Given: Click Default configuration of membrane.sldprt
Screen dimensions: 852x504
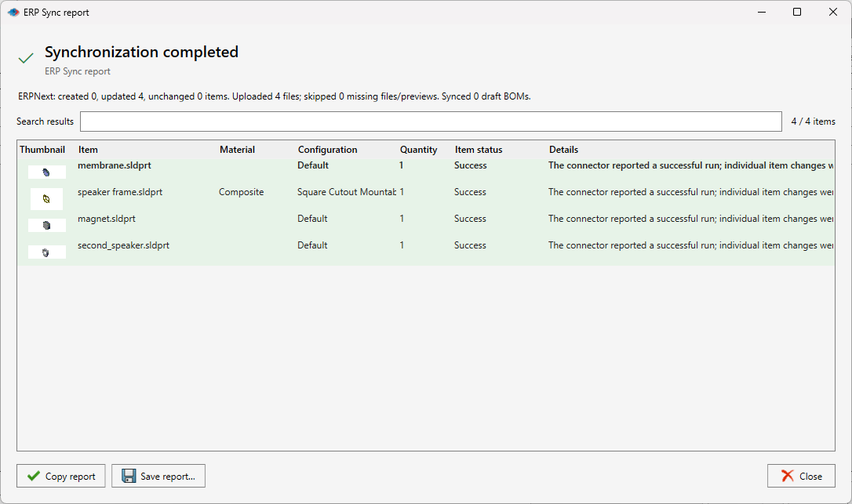Looking at the screenshot, I should [313, 165].
